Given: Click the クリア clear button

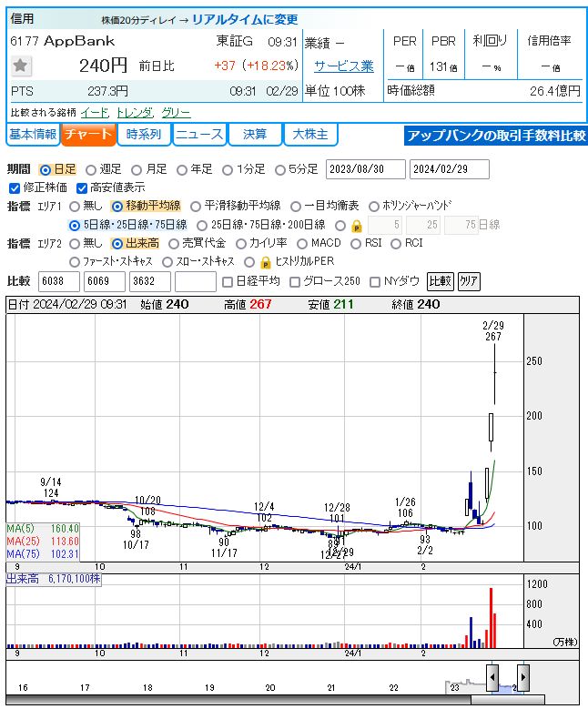Looking at the screenshot, I should (469, 281).
